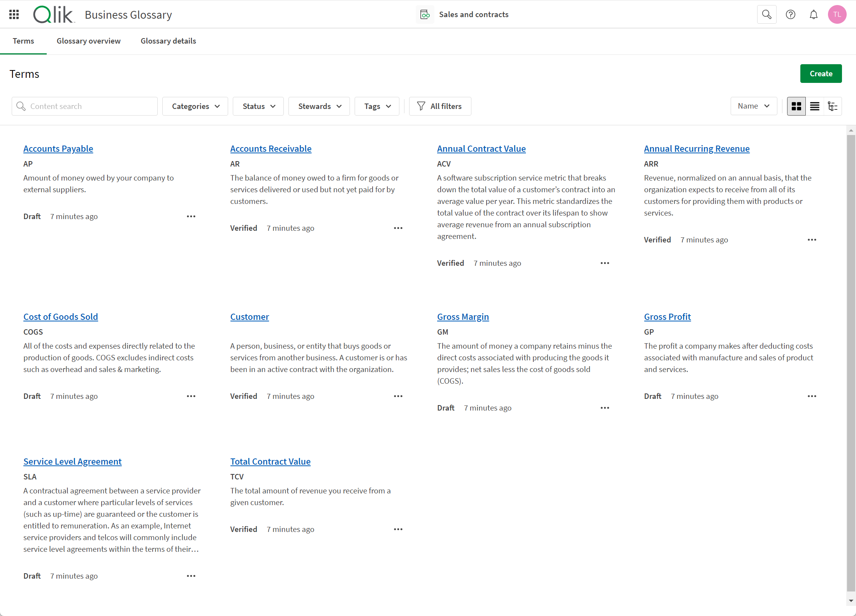Image resolution: width=856 pixels, height=616 pixels.
Task: Expand the Status dropdown filter
Action: [x=258, y=106]
